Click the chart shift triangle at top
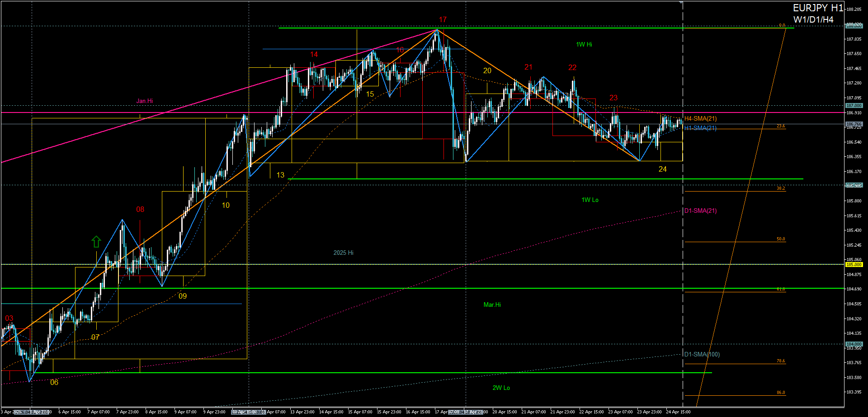868x417 pixels. [x=681, y=3]
